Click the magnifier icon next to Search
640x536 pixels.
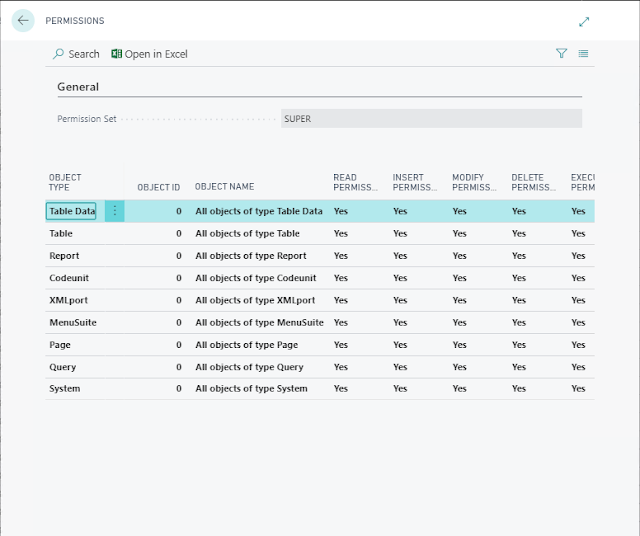(x=58, y=54)
